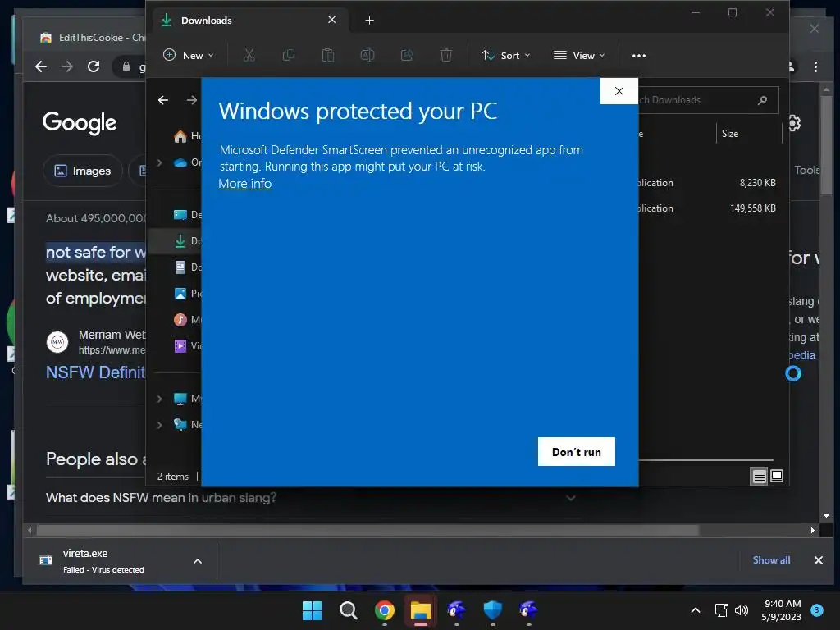Open the Windows Start menu
The width and height of the screenshot is (840, 630).
[312, 610]
